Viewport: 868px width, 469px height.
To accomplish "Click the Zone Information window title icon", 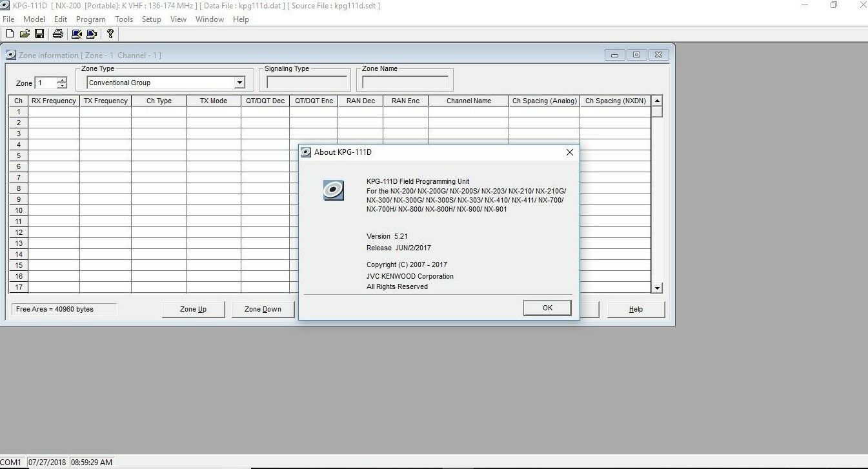I will click(x=11, y=55).
